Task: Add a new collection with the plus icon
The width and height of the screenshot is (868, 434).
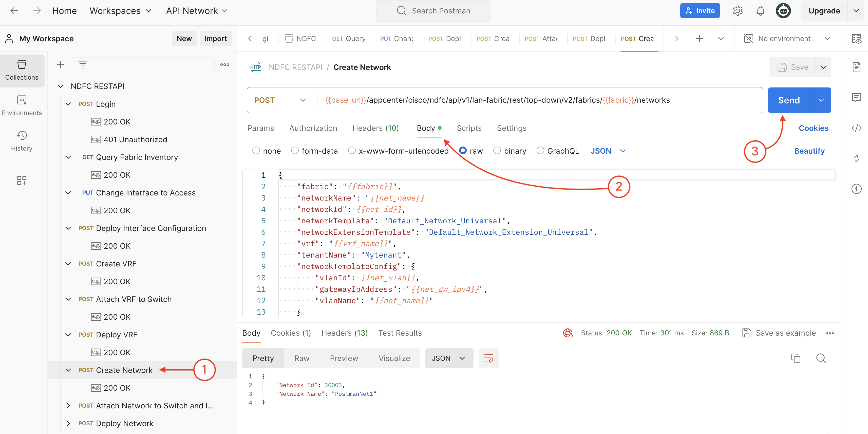Action: pos(60,65)
